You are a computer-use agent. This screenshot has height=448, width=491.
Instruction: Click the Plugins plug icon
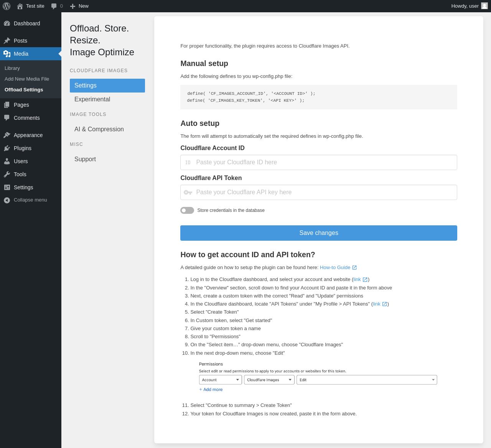(7, 148)
